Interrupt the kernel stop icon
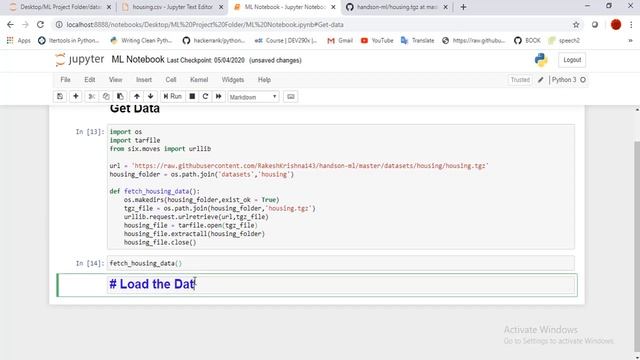This screenshot has width=640, height=360. tap(192, 97)
